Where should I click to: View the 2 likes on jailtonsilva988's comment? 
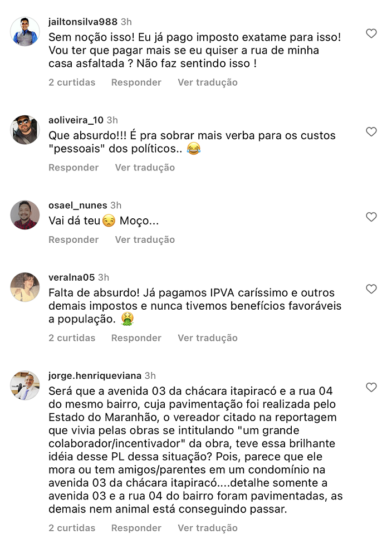pyautogui.click(x=72, y=82)
